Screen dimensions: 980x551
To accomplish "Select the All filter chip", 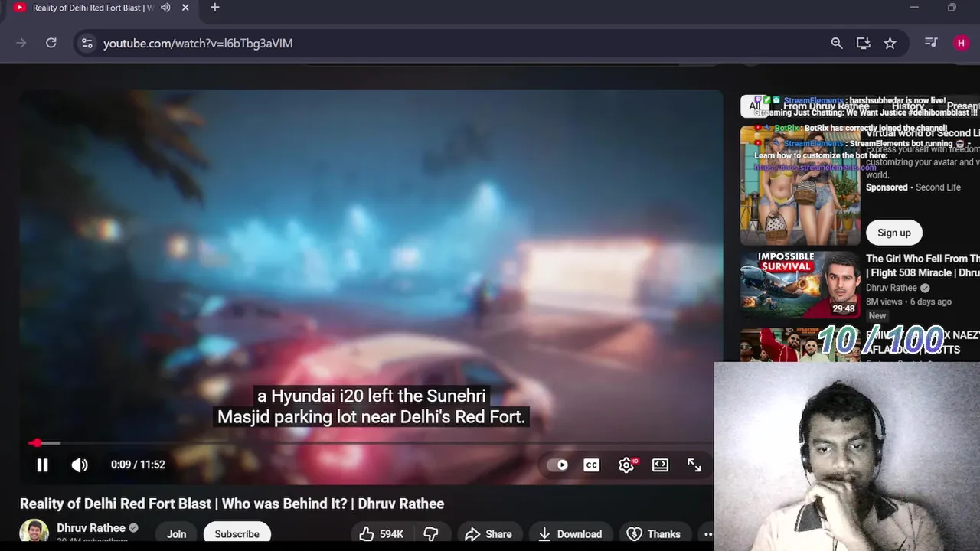I will [x=754, y=106].
